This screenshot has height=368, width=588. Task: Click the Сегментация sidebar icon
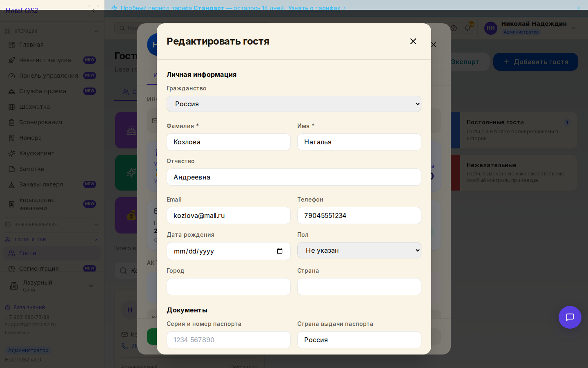click(12, 269)
